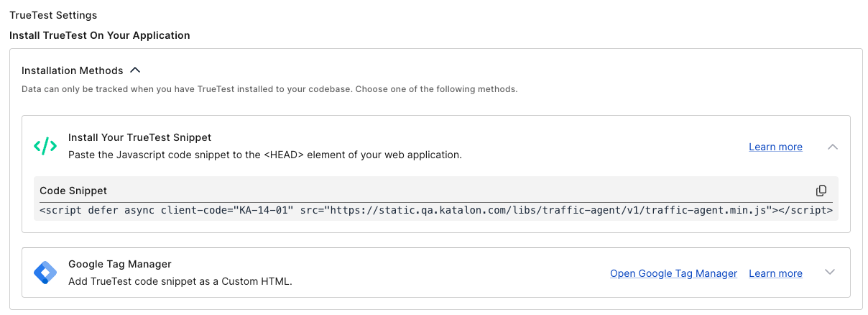Follow the Open Google Tag Manager link
868x315 pixels.
pyautogui.click(x=673, y=273)
